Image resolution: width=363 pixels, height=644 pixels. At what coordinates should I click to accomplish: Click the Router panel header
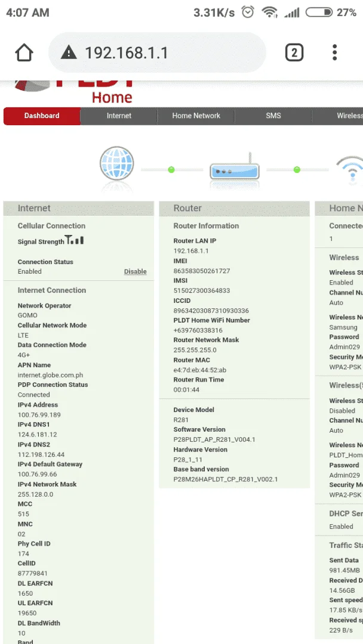click(x=234, y=208)
